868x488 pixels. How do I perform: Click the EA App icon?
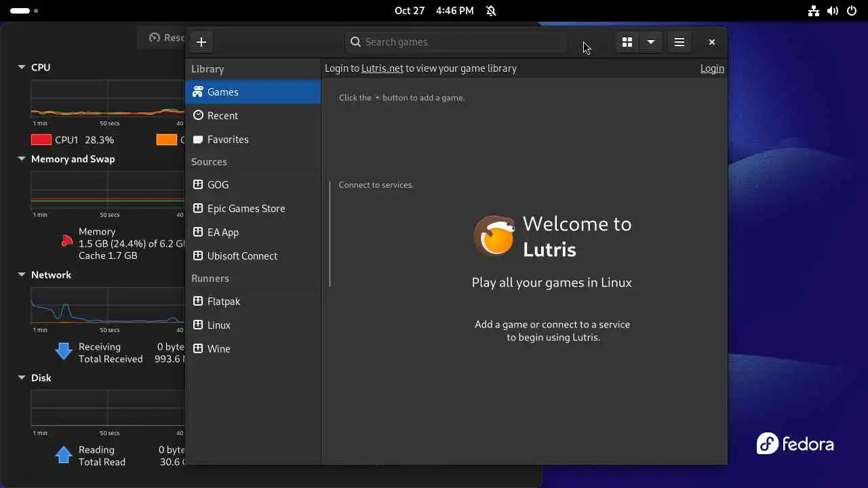(198, 232)
